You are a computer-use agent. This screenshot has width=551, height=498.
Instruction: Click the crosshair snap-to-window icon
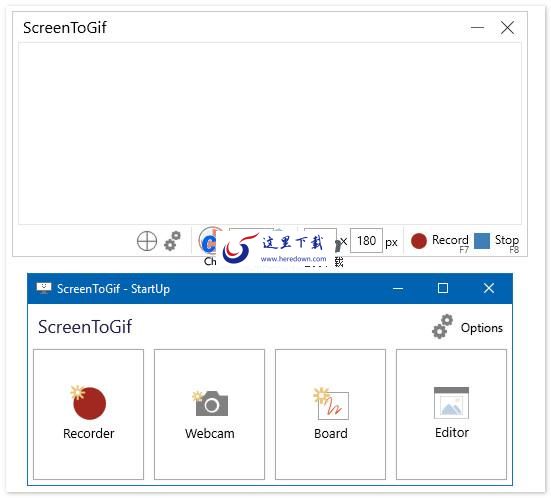pos(147,241)
